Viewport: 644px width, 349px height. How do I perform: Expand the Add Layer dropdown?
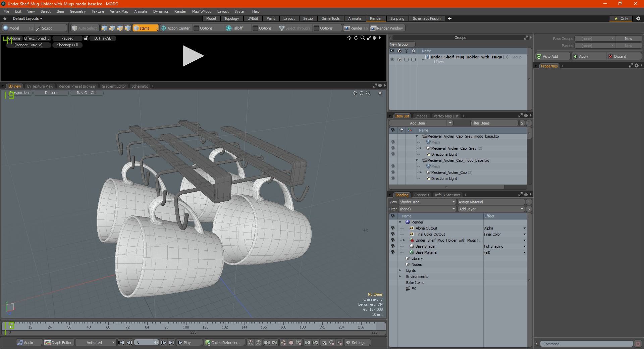click(491, 209)
